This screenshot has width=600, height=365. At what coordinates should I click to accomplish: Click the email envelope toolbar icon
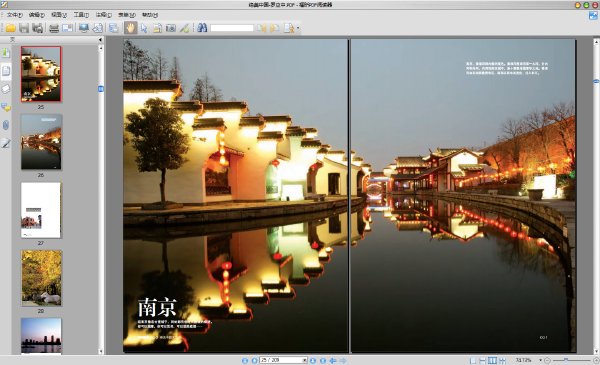(x=68, y=28)
